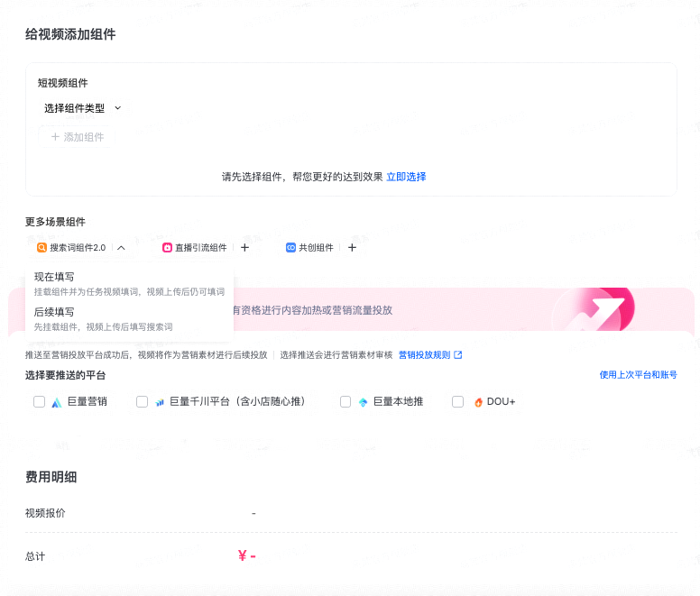Click the 短视频组件 heading
This screenshot has height=596, width=700.
tap(62, 83)
